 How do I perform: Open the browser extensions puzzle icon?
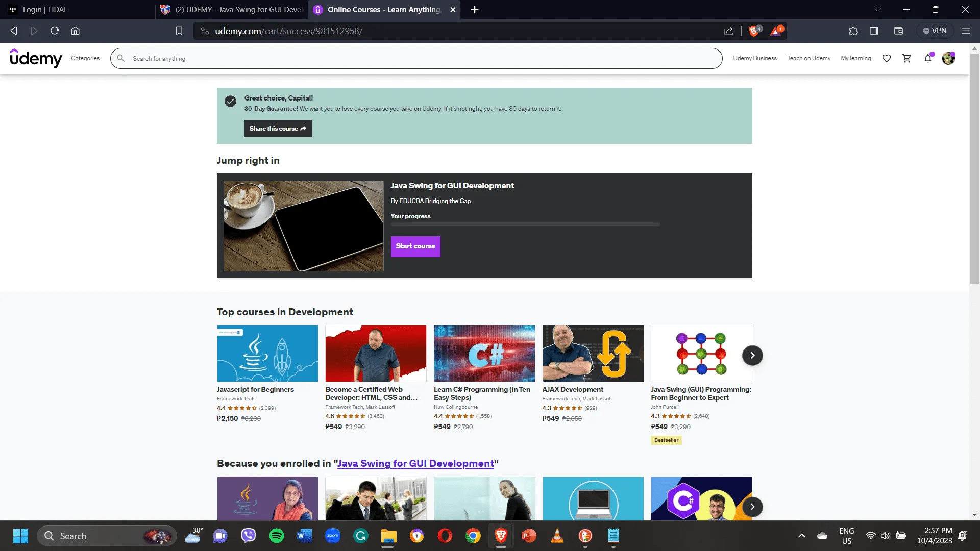pyautogui.click(x=853, y=31)
